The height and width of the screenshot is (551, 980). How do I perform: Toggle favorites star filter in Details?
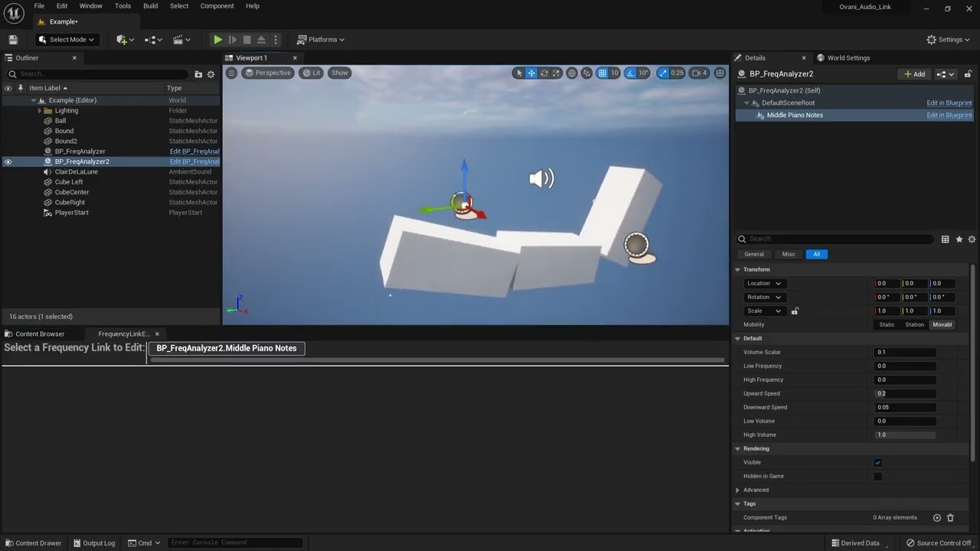(x=959, y=240)
